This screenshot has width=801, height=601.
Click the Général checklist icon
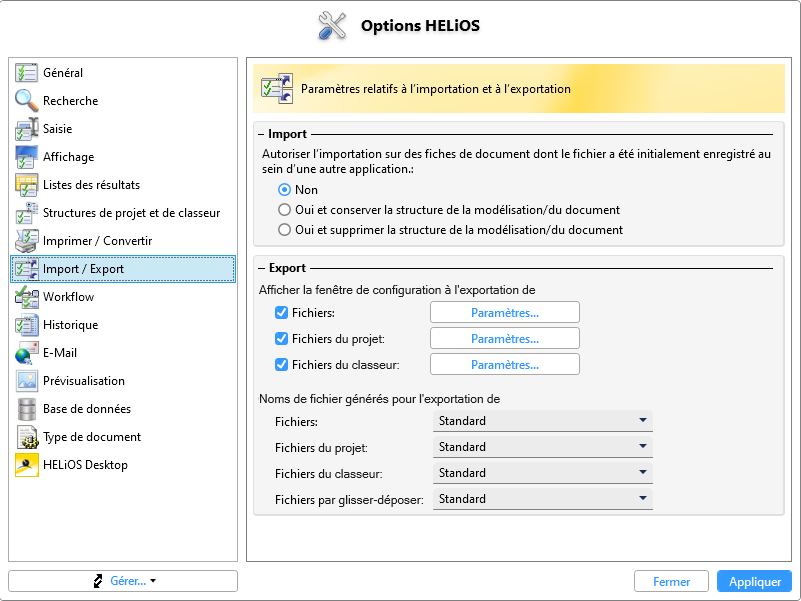[x=26, y=73]
